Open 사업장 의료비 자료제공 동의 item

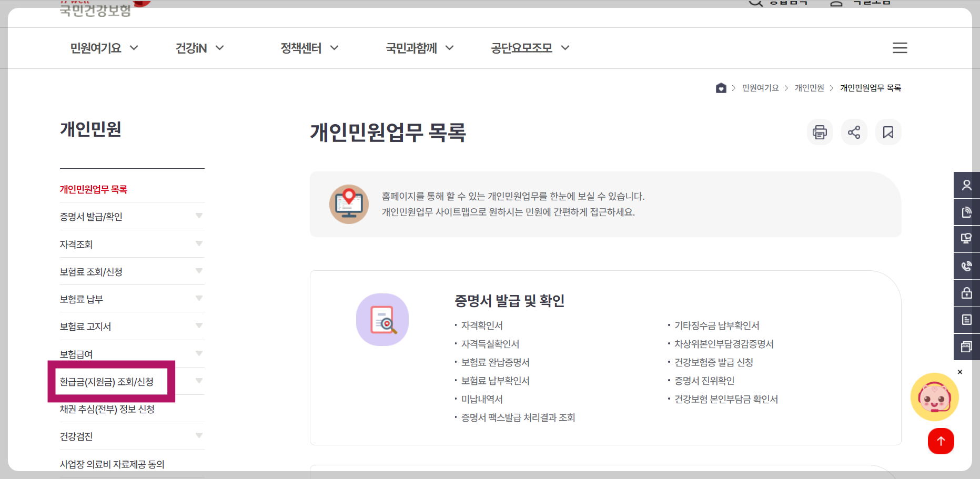point(112,464)
